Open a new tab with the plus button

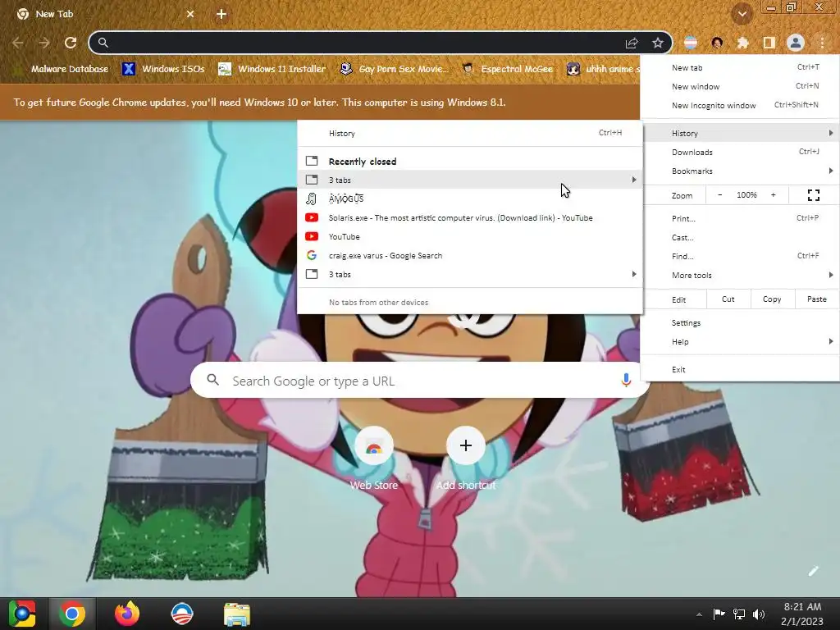coord(221,14)
